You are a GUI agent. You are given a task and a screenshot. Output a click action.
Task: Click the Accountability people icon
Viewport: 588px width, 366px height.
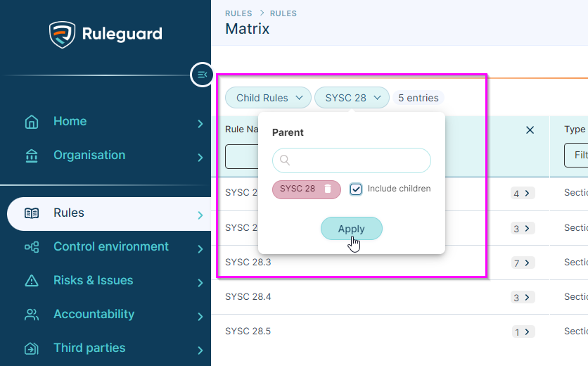(x=32, y=315)
